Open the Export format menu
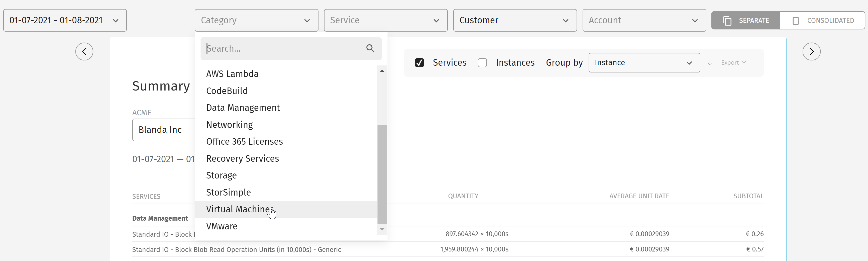The image size is (868, 261). [733, 62]
